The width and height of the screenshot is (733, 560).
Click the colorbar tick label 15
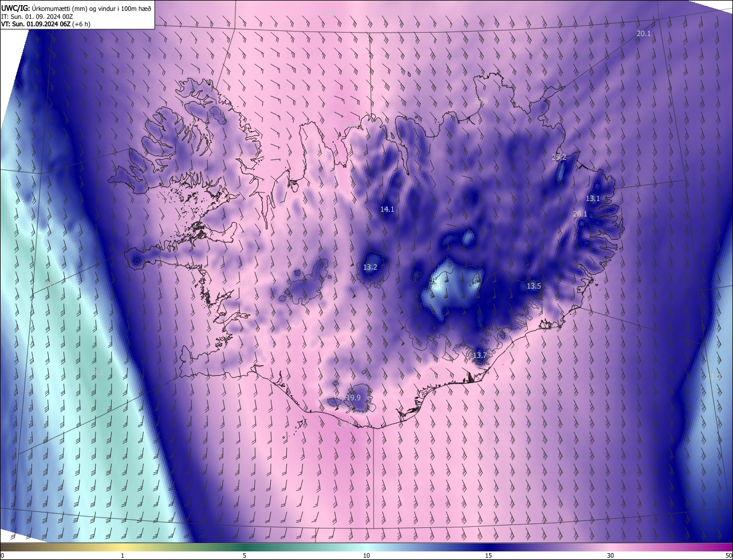pyautogui.click(x=488, y=556)
